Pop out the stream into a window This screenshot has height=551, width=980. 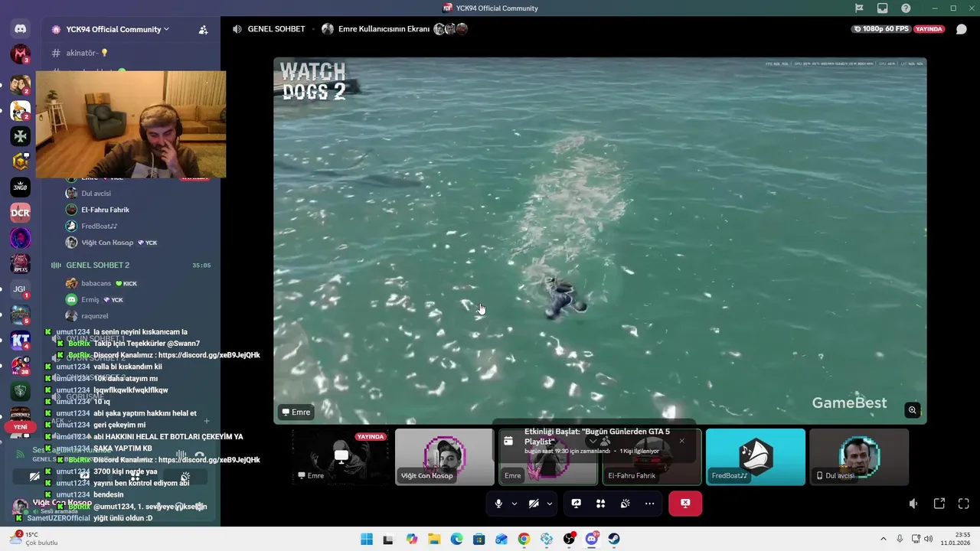click(939, 504)
